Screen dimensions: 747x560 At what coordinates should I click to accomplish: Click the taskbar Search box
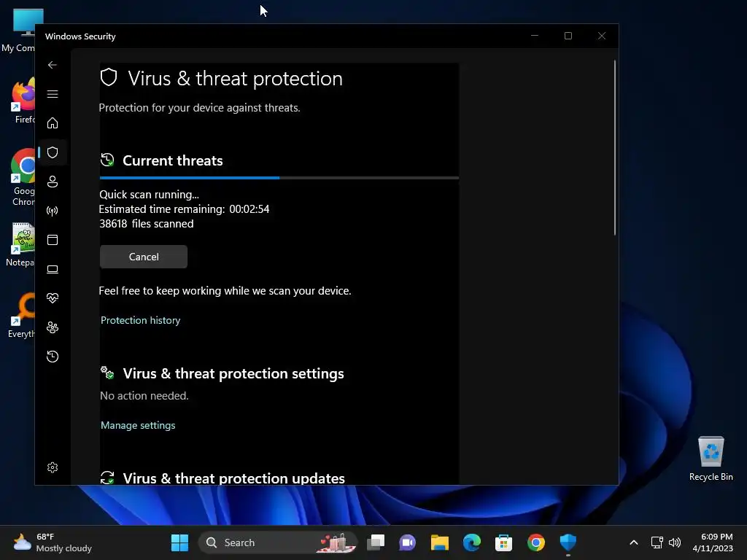pyautogui.click(x=277, y=542)
